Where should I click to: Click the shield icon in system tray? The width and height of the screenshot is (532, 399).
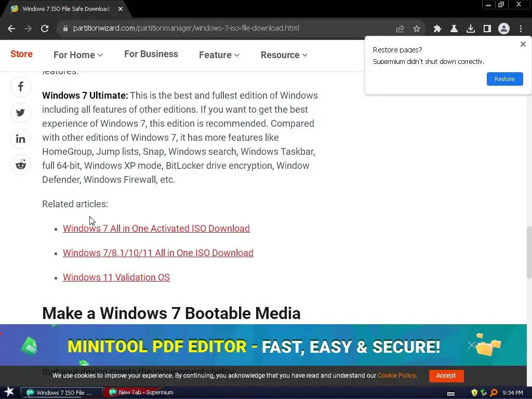(x=474, y=393)
